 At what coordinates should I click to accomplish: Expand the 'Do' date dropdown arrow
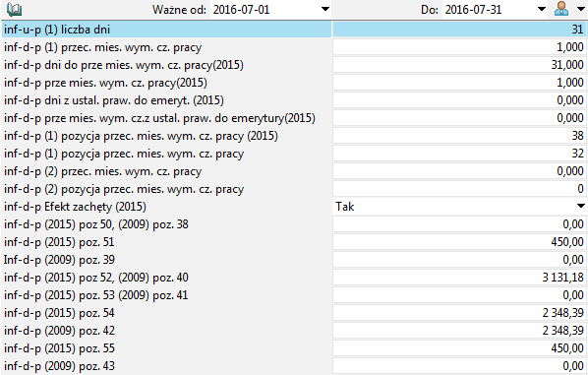click(x=541, y=9)
